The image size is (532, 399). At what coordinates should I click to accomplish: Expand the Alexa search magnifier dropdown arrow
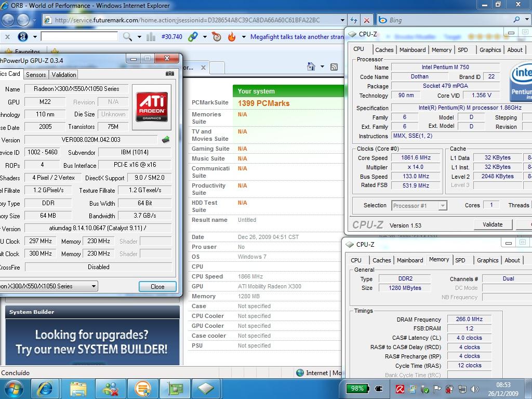139,37
